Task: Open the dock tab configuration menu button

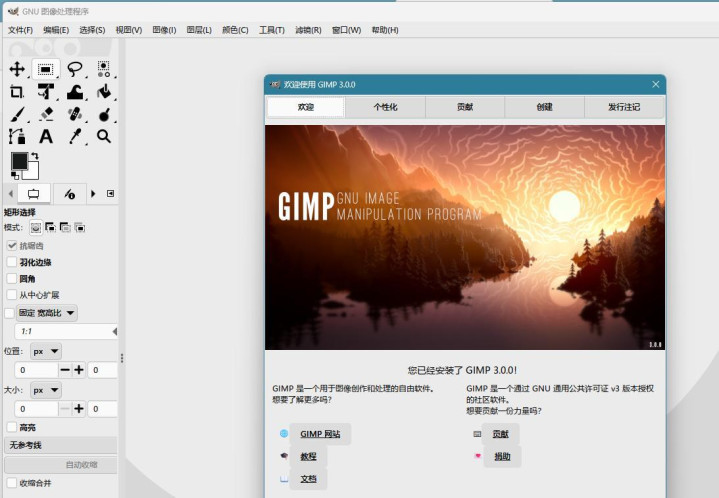Action: coord(111,194)
